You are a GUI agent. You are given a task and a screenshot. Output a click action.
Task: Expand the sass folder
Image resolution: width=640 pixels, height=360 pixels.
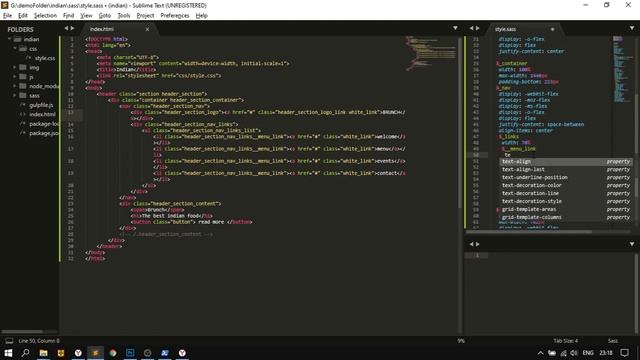point(15,96)
